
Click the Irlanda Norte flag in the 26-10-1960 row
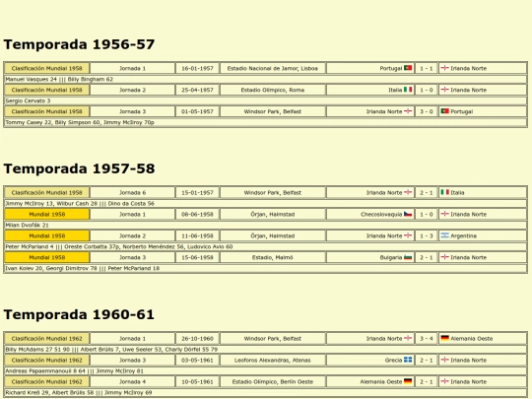[x=408, y=338]
